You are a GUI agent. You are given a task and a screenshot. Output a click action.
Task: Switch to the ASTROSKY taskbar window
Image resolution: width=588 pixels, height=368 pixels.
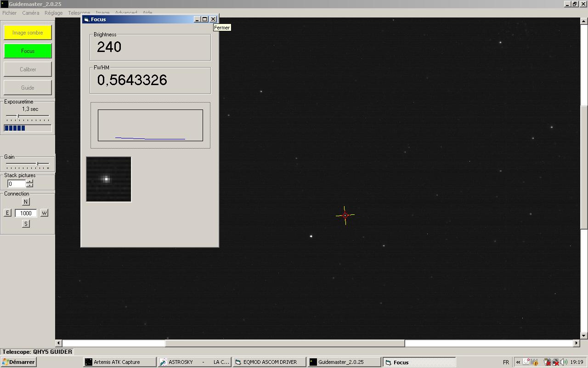[x=194, y=362]
